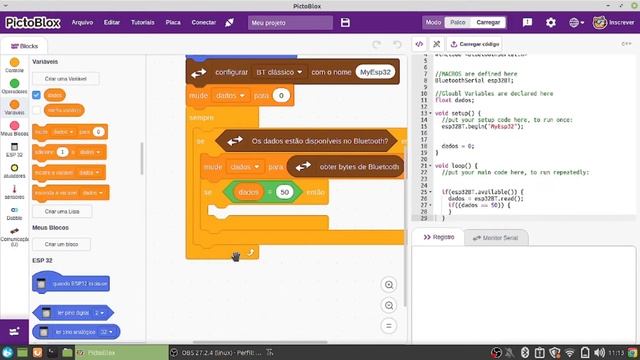Click the volume speaker tray icon
Image resolution: width=640 pixels, height=360 pixels.
(599, 352)
